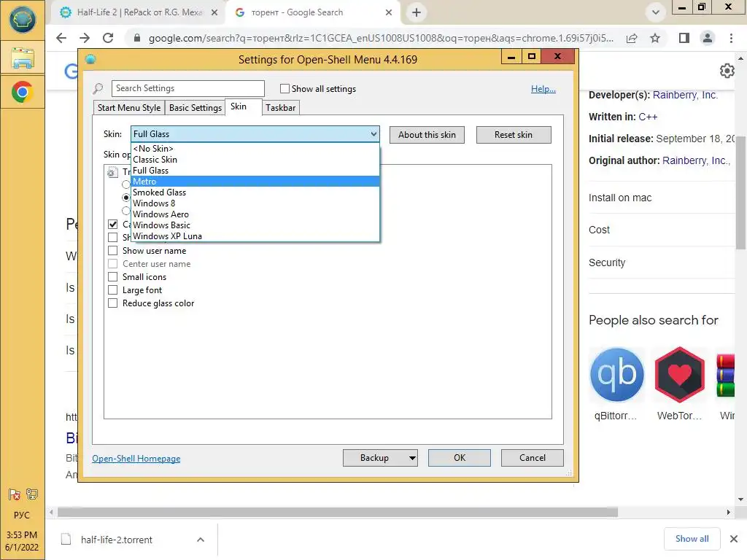Click About this skin button
Screen dimensions: 747x560
click(427, 135)
